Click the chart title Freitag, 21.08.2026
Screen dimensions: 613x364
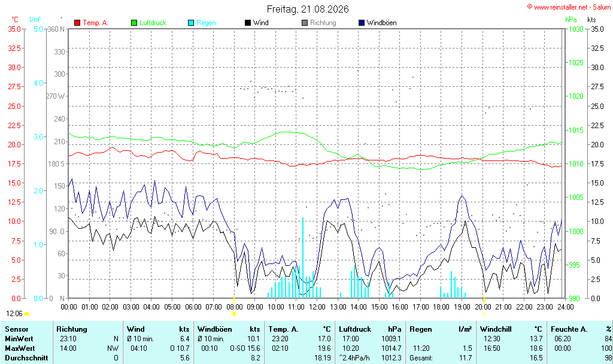[x=308, y=9]
